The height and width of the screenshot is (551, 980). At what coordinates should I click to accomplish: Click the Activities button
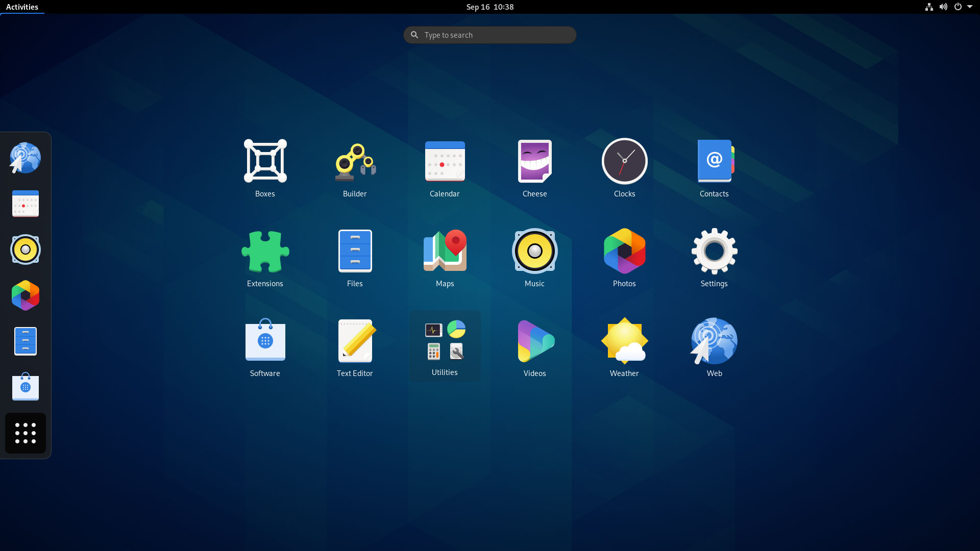pos(21,7)
